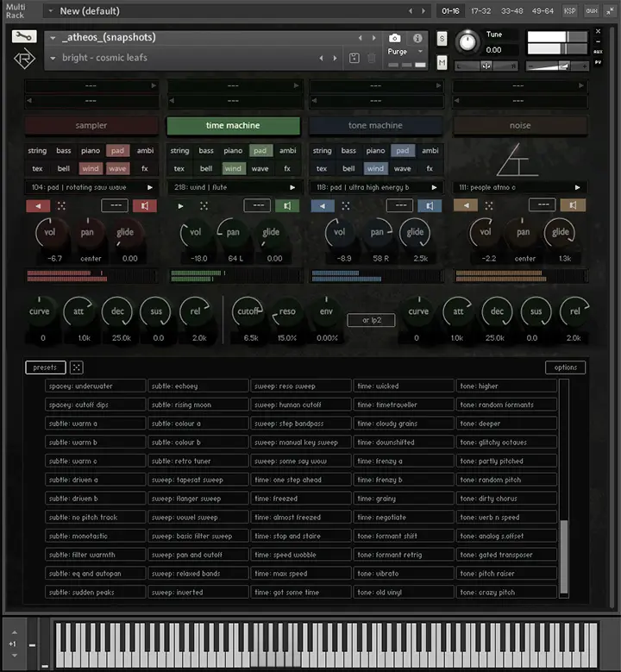621x672 pixels.
Task: Toggle the wind category in the time machine layer
Action: click(233, 168)
